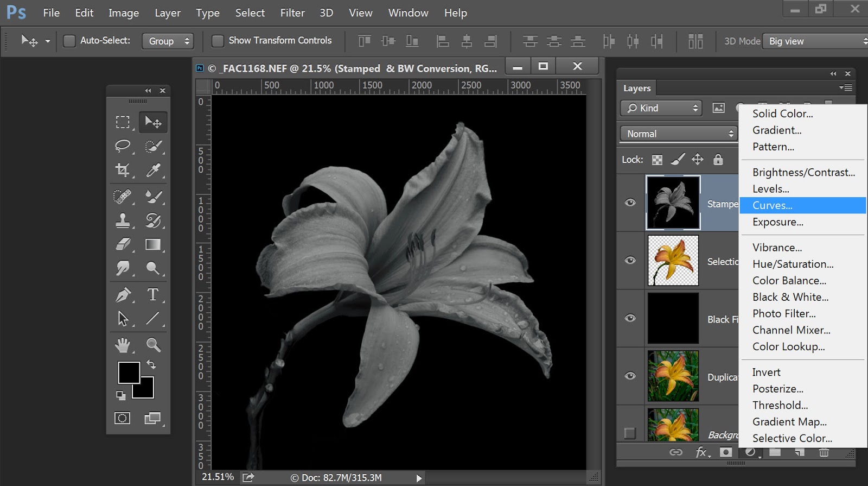The height and width of the screenshot is (486, 868).
Task: Show the Background layer visibility
Action: coord(630,433)
